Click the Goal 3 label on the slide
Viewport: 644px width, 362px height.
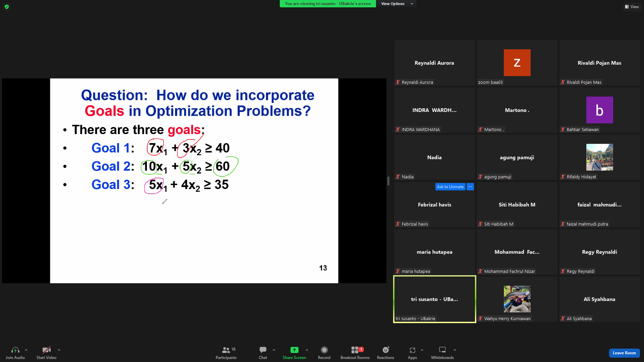pos(113,184)
